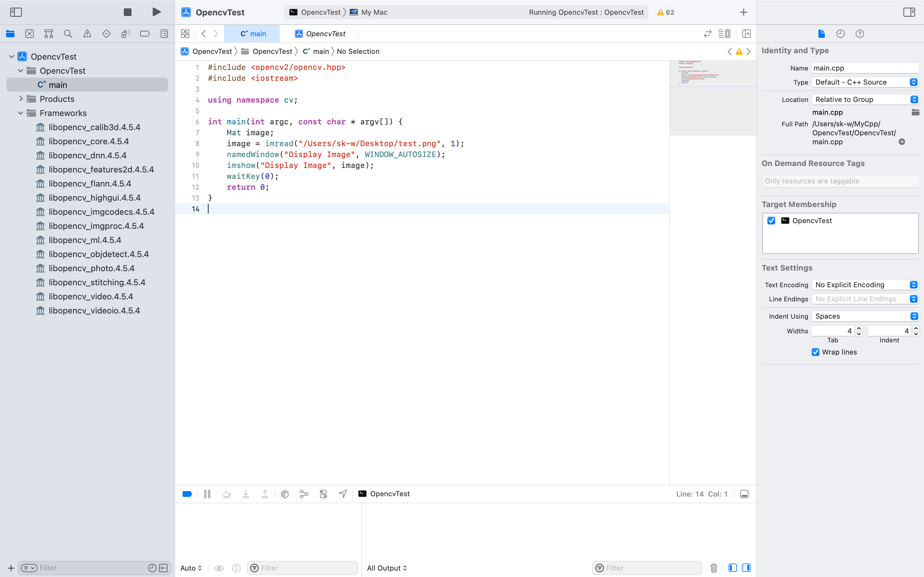Toggle breakpoints activation in debug bar
The width and height of the screenshot is (924, 577).
pyautogui.click(x=187, y=494)
